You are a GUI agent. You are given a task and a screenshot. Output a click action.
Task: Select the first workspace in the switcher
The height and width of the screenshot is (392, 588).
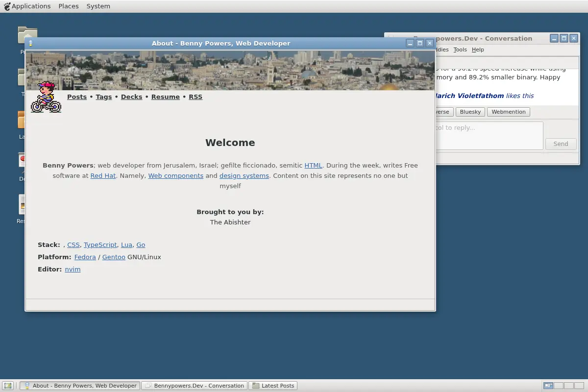tap(548, 386)
